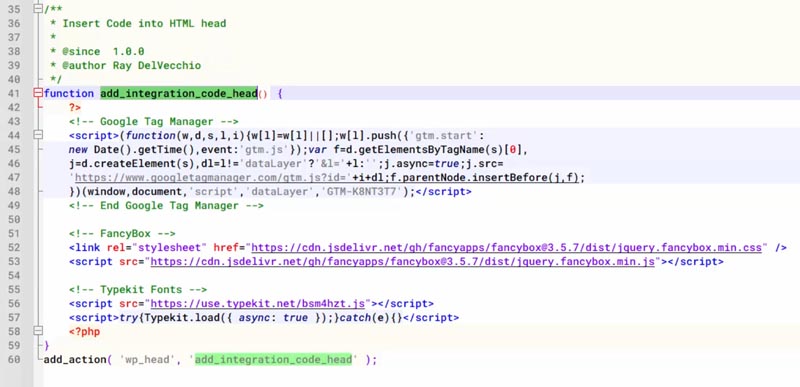Click the 'GTM-K8NT3T7' container ID string
The height and width of the screenshot is (387, 800).
click(361, 192)
